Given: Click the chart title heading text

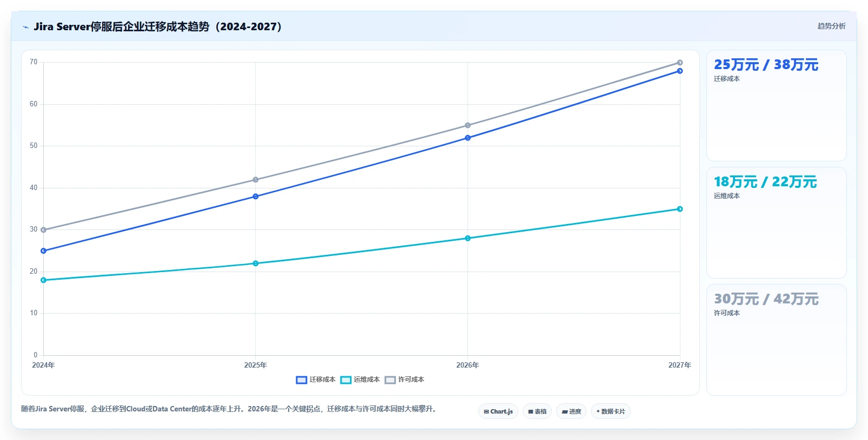Looking at the screenshot, I should pos(158,26).
